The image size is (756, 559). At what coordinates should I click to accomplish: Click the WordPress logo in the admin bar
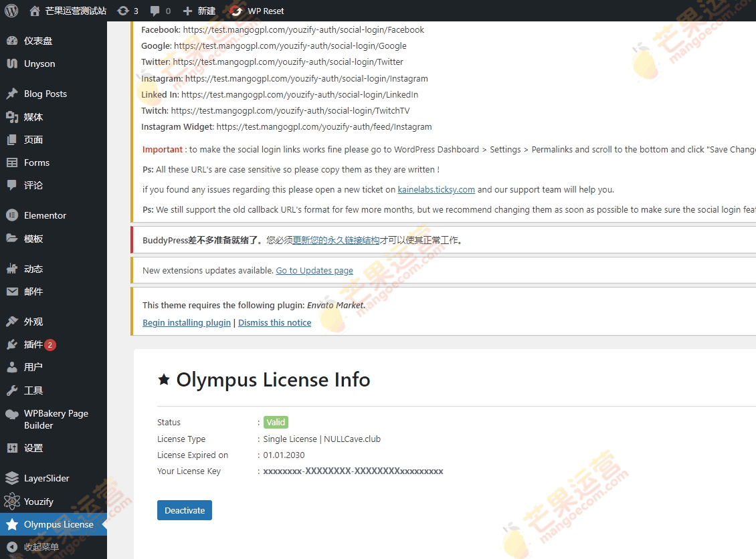(x=11, y=11)
